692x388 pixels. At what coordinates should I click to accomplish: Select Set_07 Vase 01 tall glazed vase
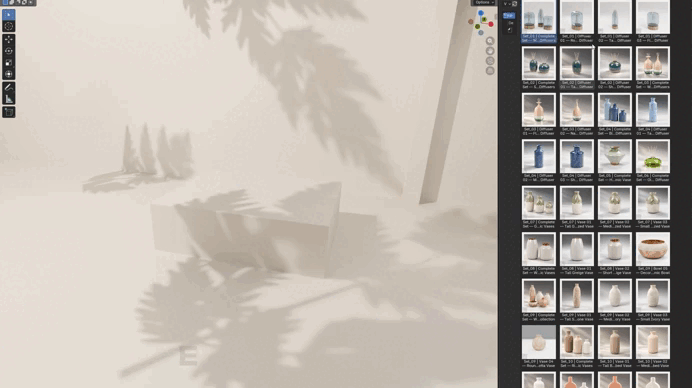(576, 207)
